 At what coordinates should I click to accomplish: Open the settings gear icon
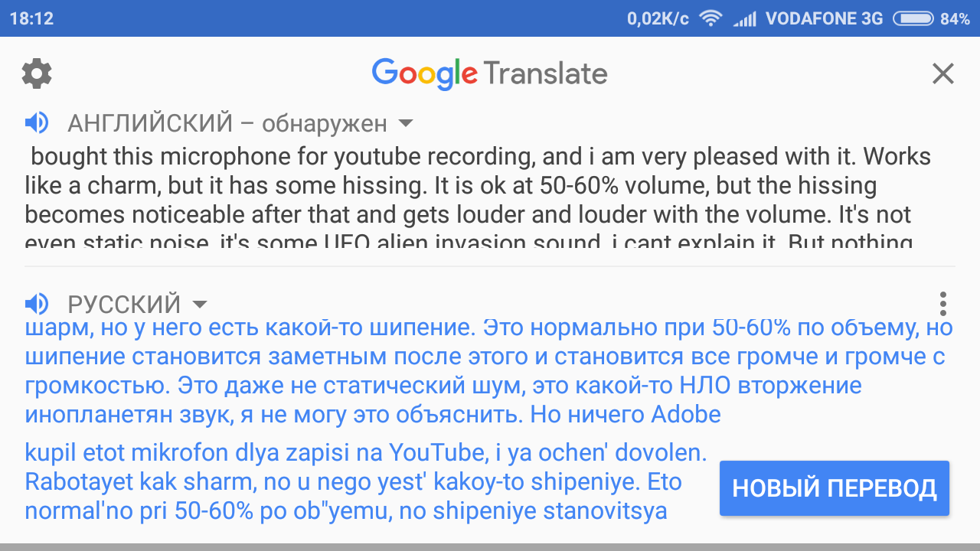point(37,73)
